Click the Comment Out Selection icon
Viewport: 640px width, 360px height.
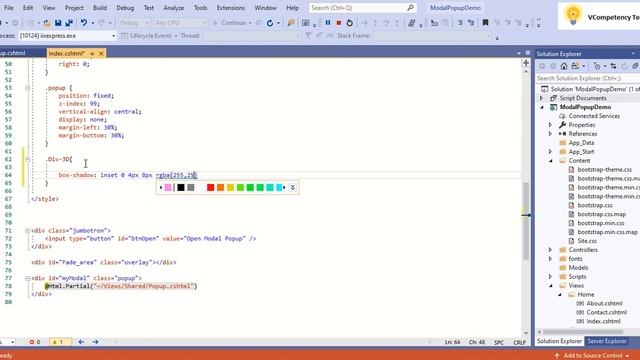click(460, 23)
